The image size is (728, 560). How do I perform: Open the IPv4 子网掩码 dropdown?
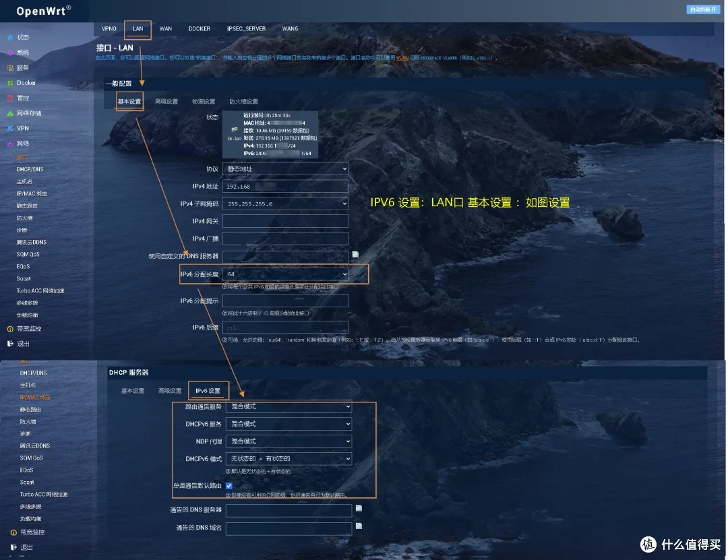point(286,204)
